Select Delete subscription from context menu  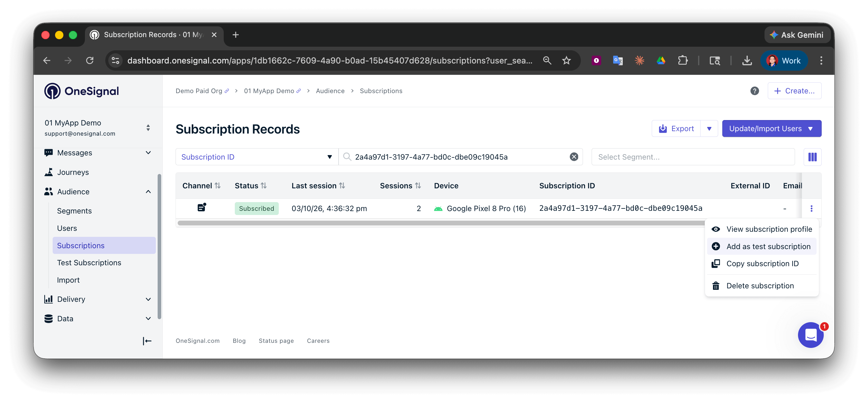click(761, 285)
